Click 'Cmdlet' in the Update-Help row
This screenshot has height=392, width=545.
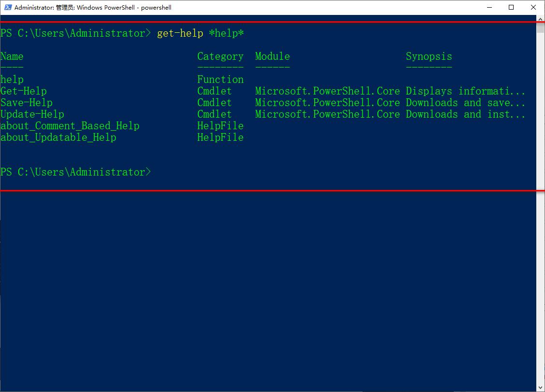[214, 114]
